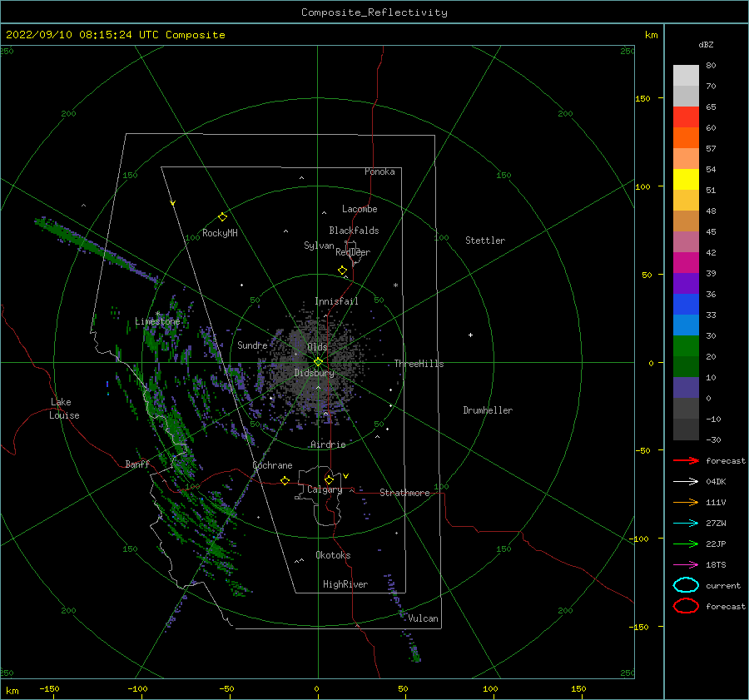749x700 pixels.
Task: Pick the light gray 70–80 dBZ band
Action: [x=686, y=76]
